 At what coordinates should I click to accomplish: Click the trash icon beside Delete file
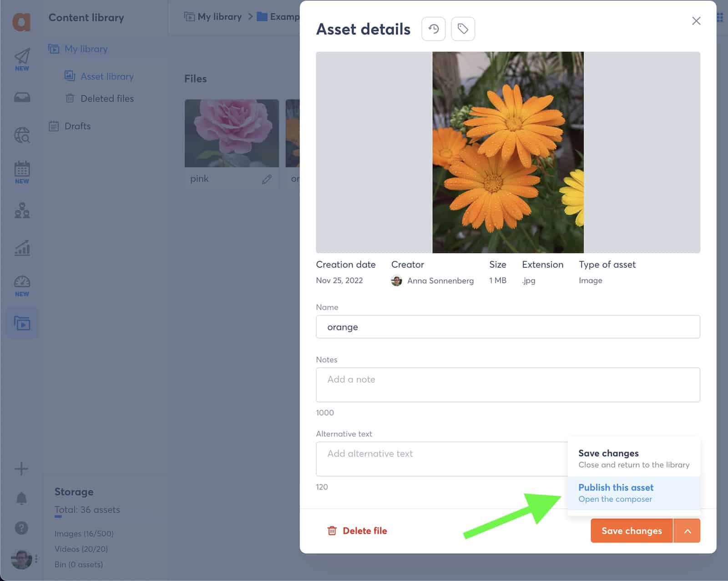(x=332, y=531)
